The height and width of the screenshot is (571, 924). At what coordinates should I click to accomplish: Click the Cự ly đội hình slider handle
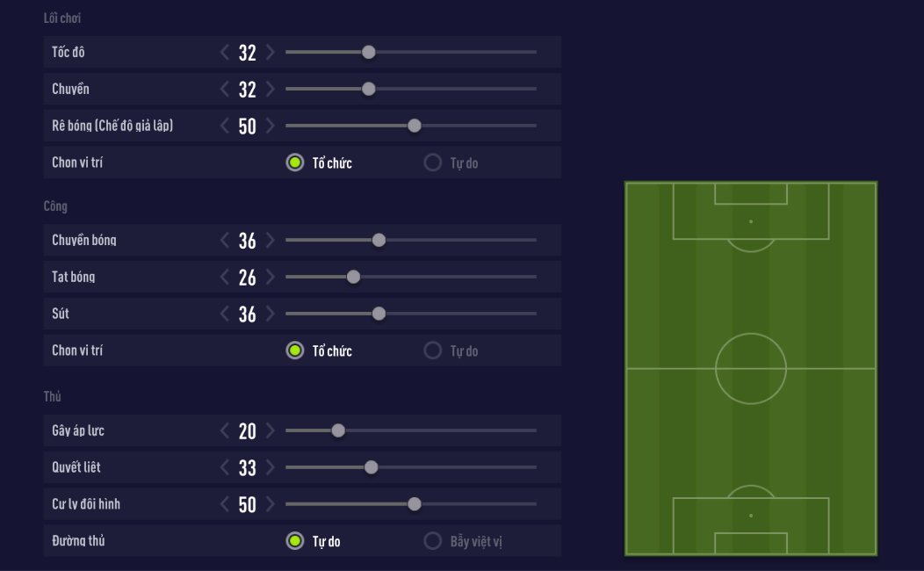(415, 505)
